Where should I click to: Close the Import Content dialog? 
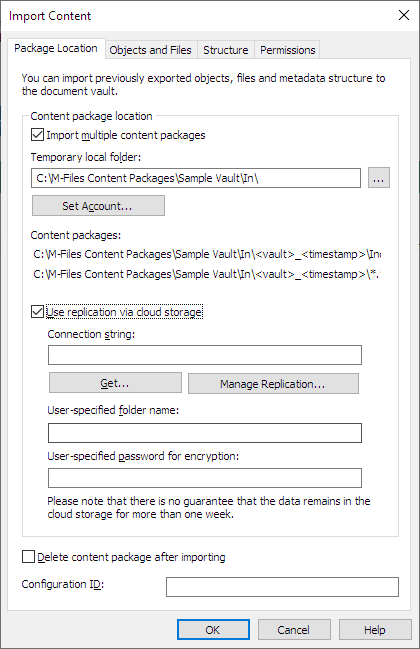403,15
